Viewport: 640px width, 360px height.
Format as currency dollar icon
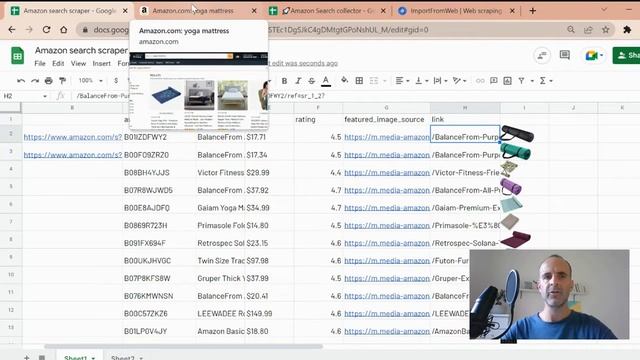(x=116, y=81)
